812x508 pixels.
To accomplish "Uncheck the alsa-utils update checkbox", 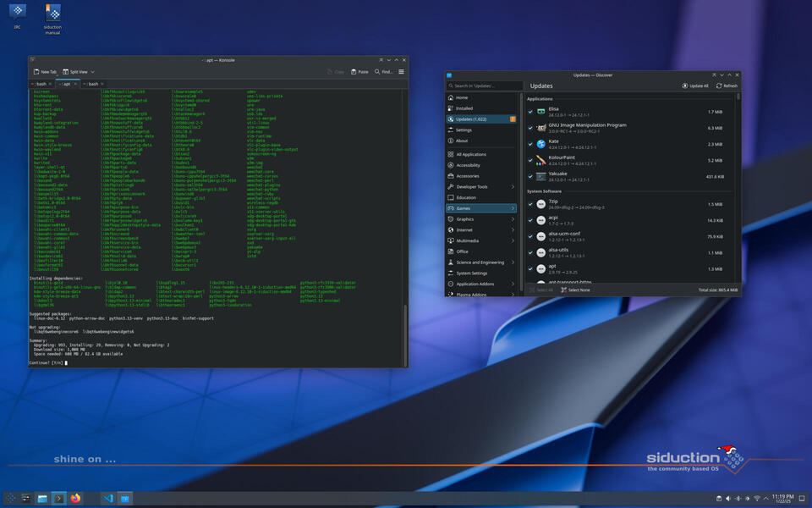I will (530, 253).
